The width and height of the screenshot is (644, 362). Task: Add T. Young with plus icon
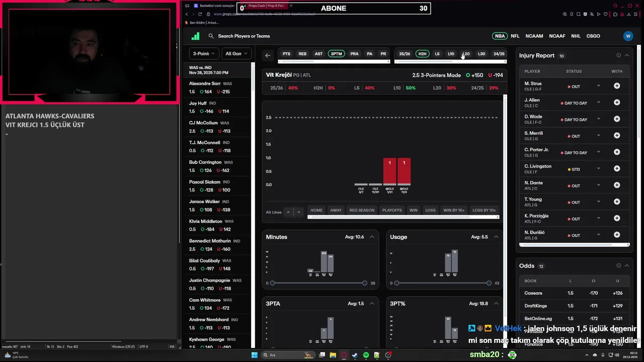click(617, 202)
